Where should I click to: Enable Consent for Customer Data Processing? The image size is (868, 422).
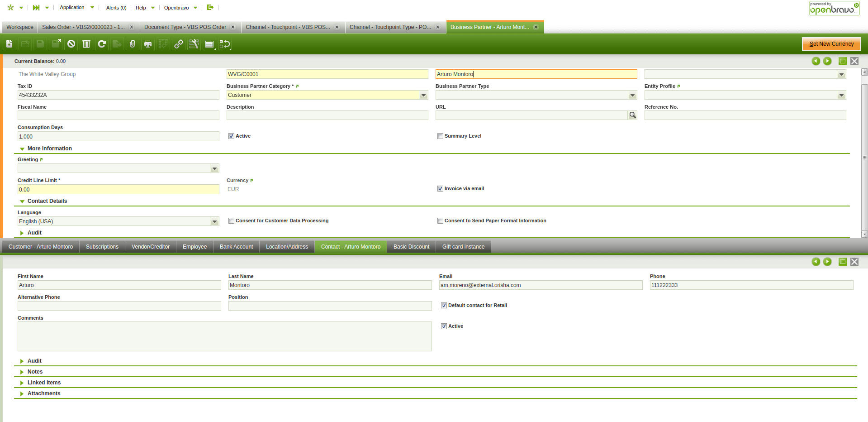click(x=231, y=221)
